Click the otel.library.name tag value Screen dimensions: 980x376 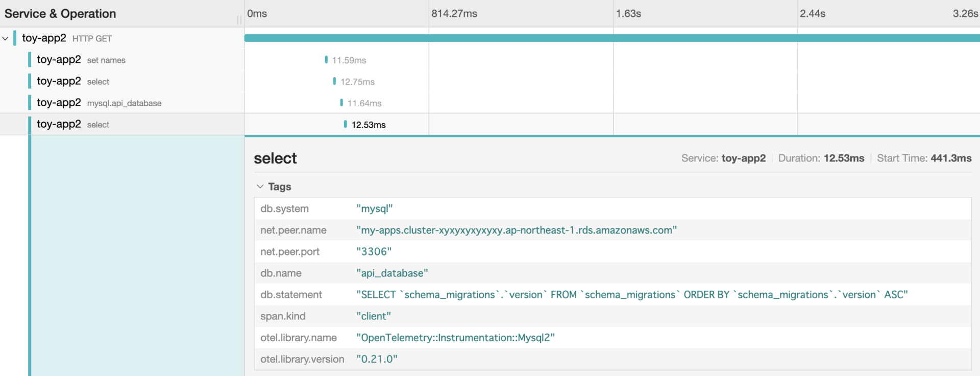pos(455,338)
